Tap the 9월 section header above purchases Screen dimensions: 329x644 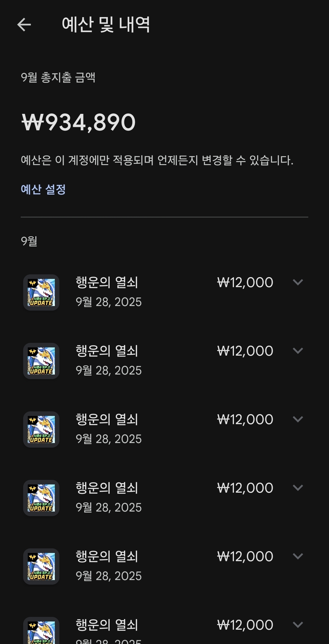[x=29, y=241]
